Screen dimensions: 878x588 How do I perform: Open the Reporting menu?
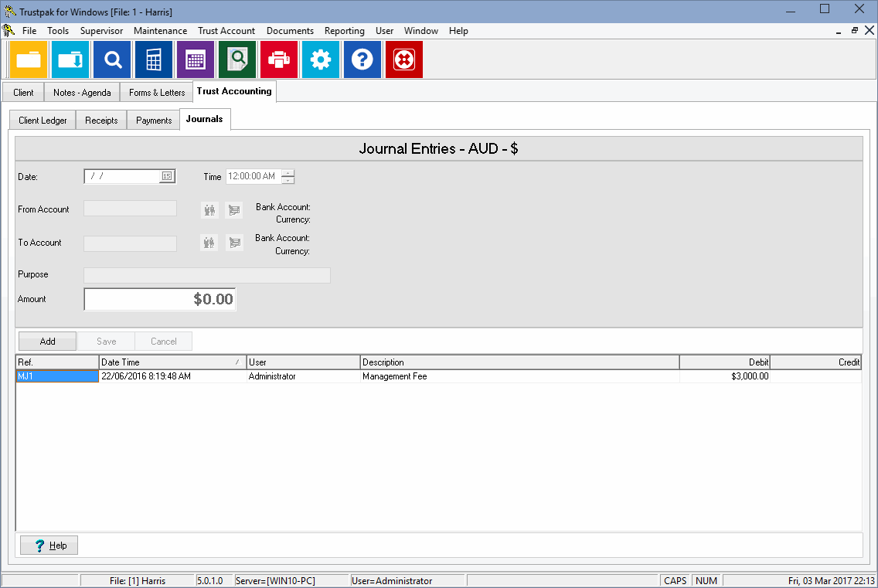345,31
